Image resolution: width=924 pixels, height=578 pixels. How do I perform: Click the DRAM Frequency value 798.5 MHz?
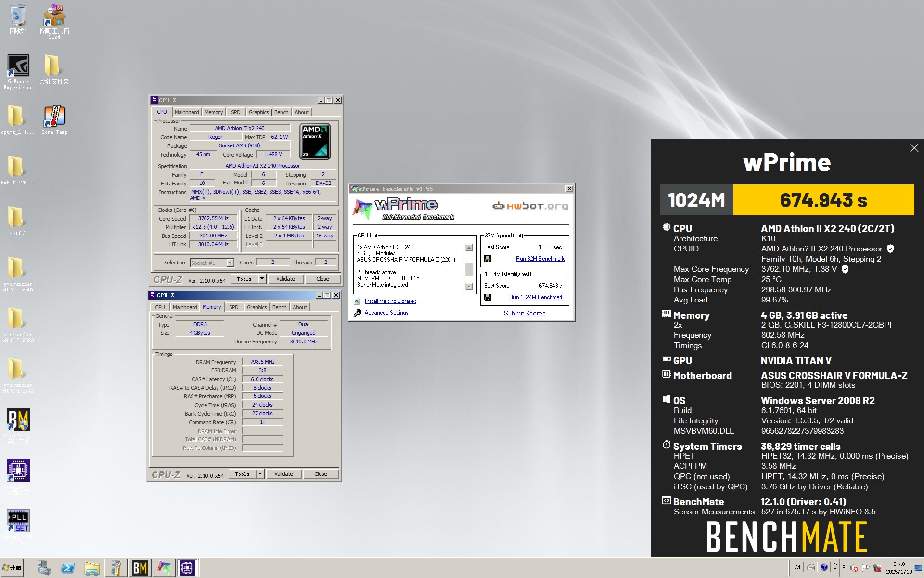tap(262, 362)
